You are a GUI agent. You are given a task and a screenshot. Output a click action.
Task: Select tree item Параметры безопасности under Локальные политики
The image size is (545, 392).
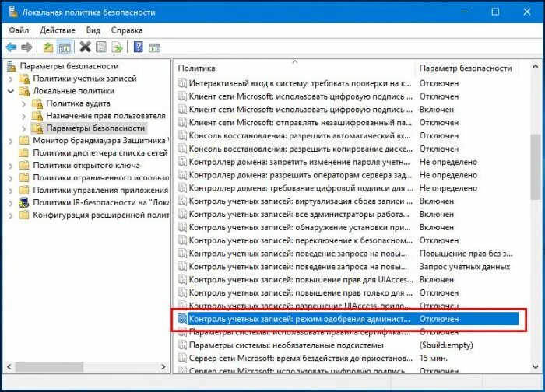[96, 128]
